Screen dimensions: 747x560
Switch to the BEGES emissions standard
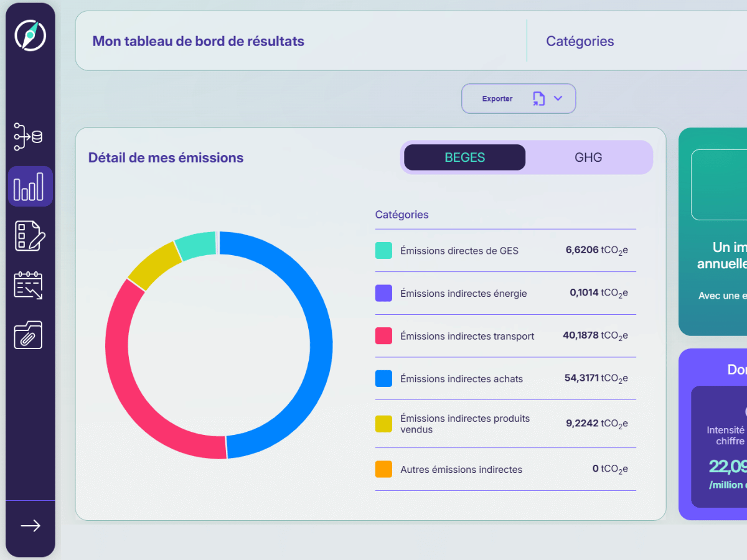[464, 157]
